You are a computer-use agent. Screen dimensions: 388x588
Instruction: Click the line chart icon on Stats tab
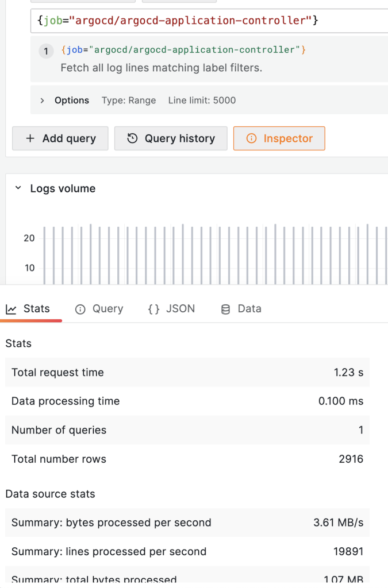pos(11,310)
